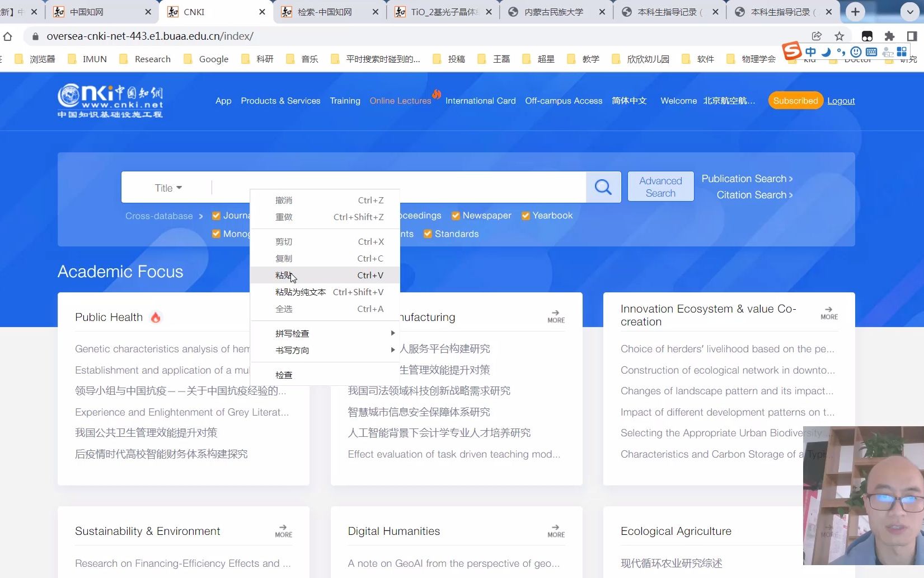Open the Google bookmark folder
This screenshot has width=924, height=578.
click(x=206, y=59)
